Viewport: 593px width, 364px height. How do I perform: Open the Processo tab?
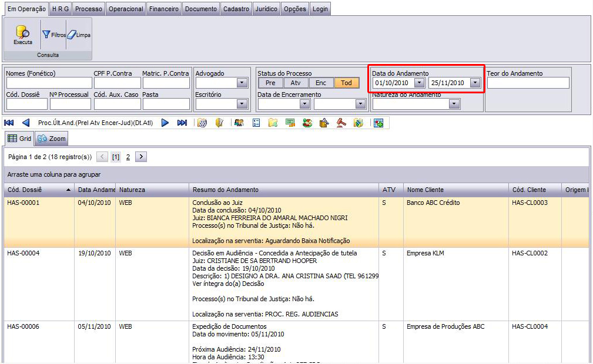[x=89, y=9]
